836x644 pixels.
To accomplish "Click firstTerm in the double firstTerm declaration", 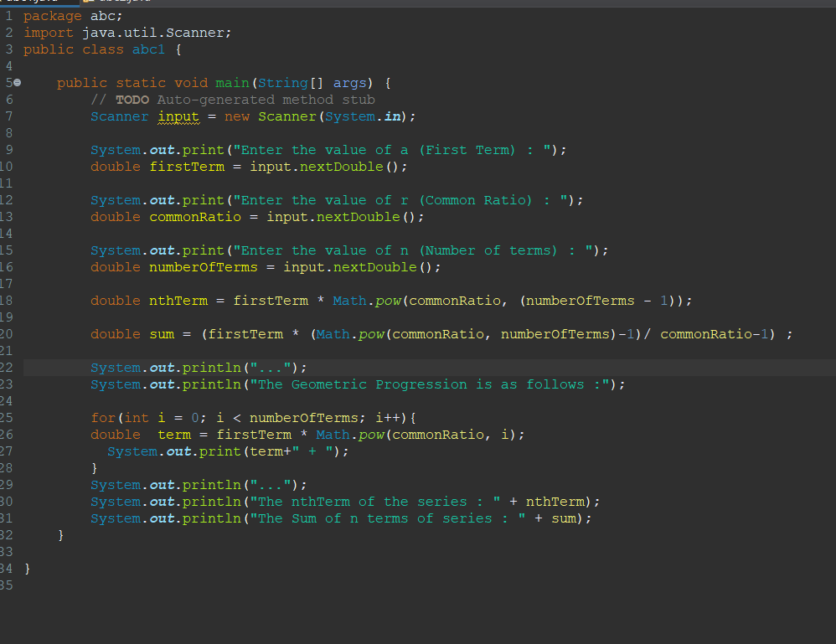I will [187, 167].
